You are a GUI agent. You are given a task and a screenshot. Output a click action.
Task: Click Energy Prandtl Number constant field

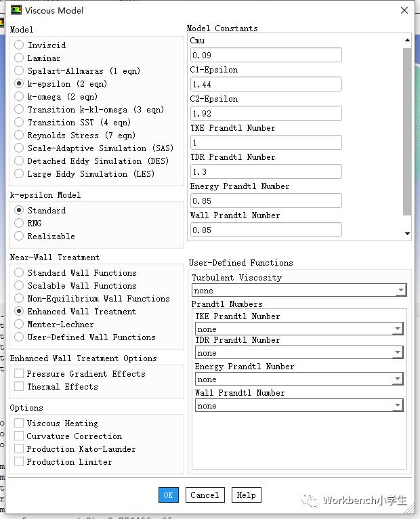[266, 201]
